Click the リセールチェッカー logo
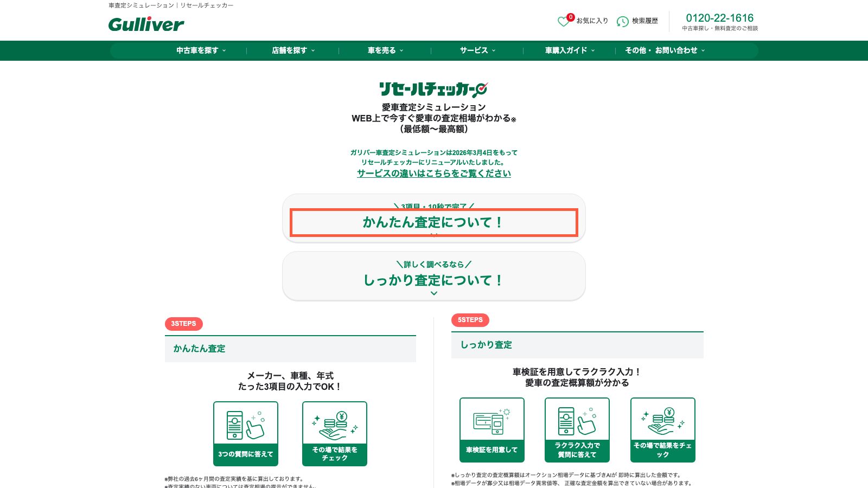Screen dimensions: 868x488 [x=433, y=89]
